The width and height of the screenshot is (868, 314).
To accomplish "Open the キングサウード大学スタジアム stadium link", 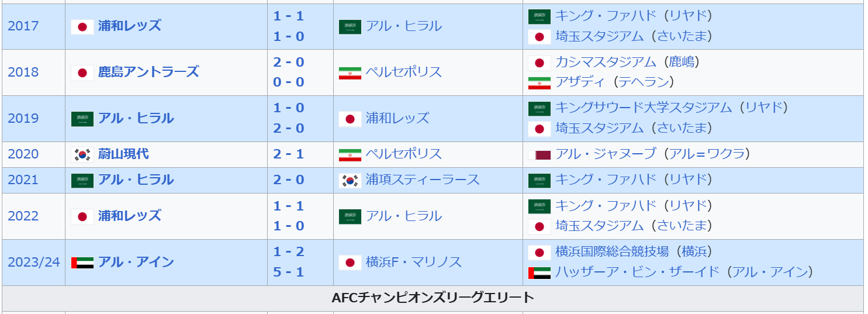I will click(x=644, y=108).
